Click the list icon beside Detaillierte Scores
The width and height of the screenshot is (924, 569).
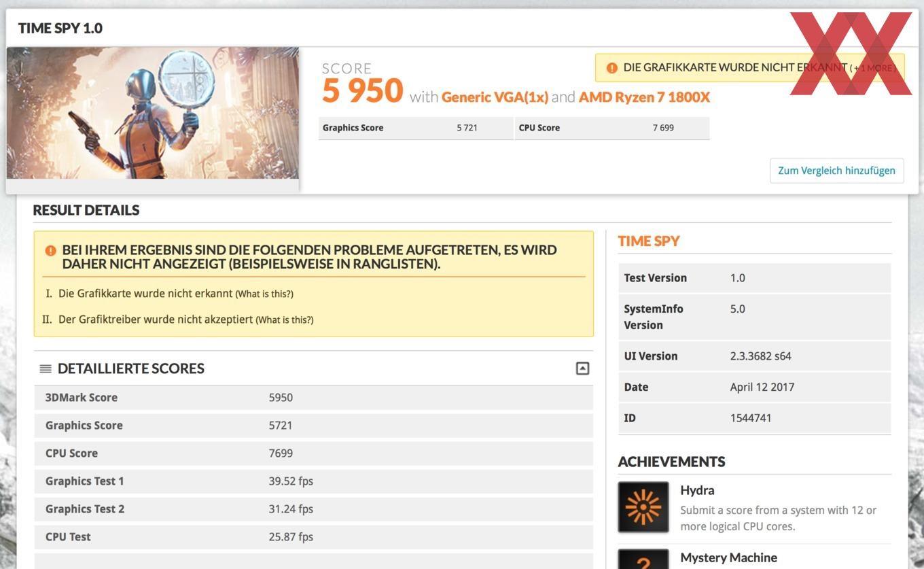click(x=46, y=369)
